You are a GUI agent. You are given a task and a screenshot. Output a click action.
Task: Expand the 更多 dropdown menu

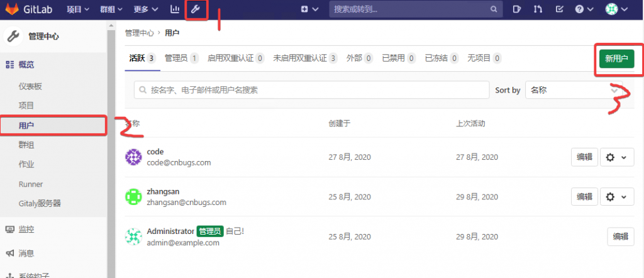tap(145, 9)
